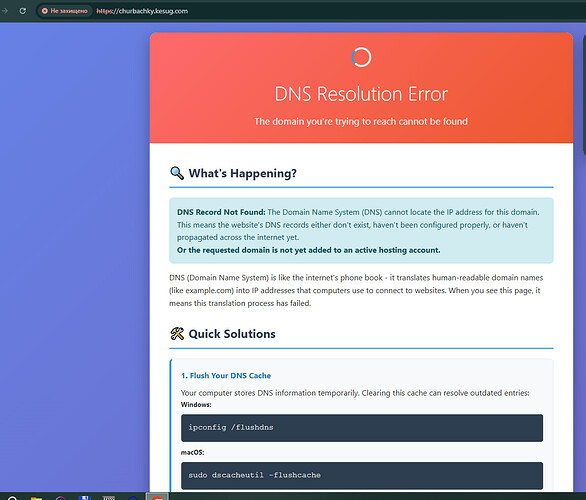Click the browser forward arrow

point(4,11)
